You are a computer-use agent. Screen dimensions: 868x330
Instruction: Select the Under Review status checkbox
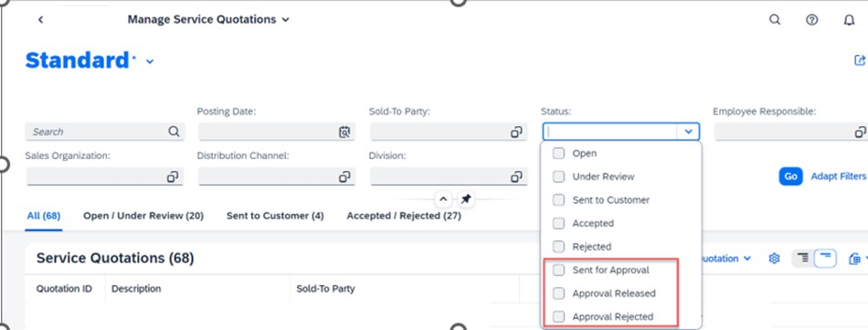point(558,176)
